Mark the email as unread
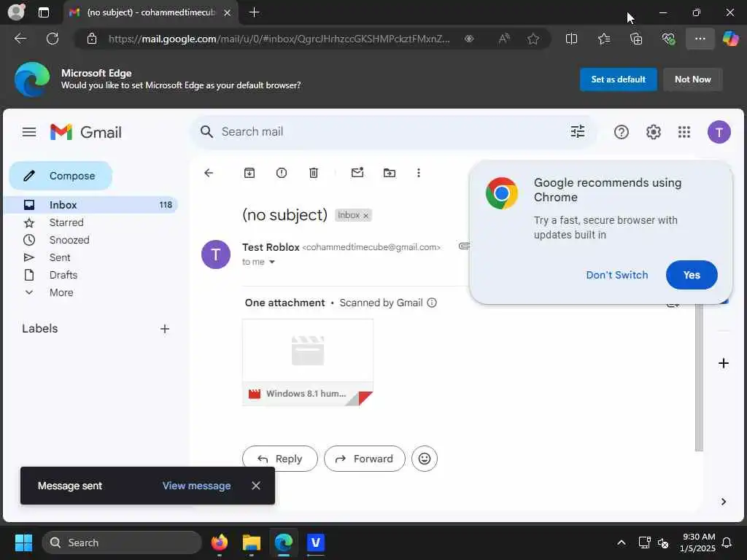This screenshot has width=747, height=560. (x=357, y=172)
